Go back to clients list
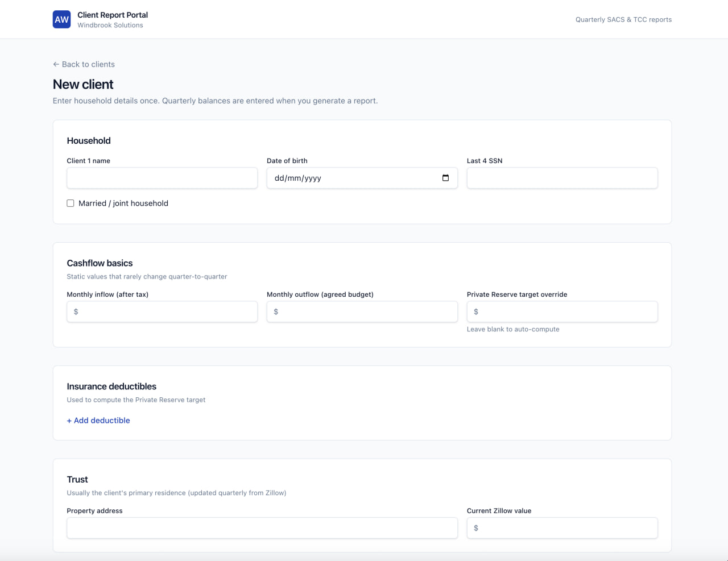This screenshot has width=728, height=561. click(x=84, y=64)
